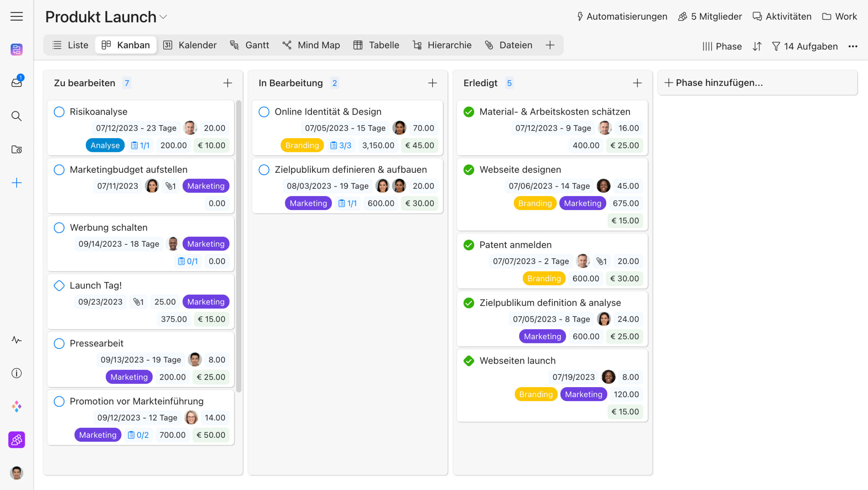Screen dimensions: 868x490
Task: Click the Analyse tag on Risikoanalyse
Action: pyautogui.click(x=105, y=145)
